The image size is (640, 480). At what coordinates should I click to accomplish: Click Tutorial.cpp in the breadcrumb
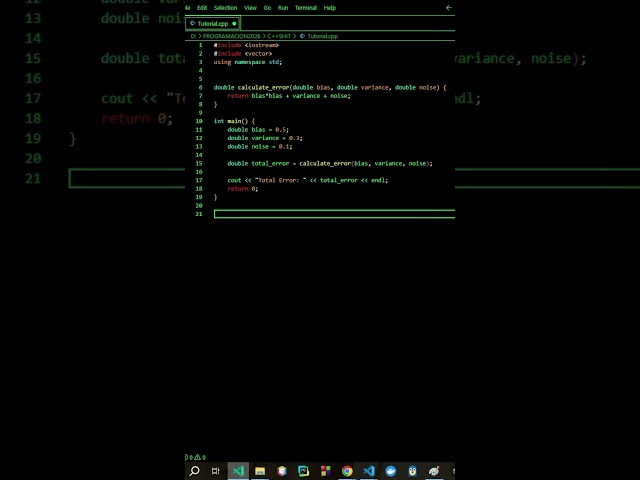pyautogui.click(x=322, y=36)
